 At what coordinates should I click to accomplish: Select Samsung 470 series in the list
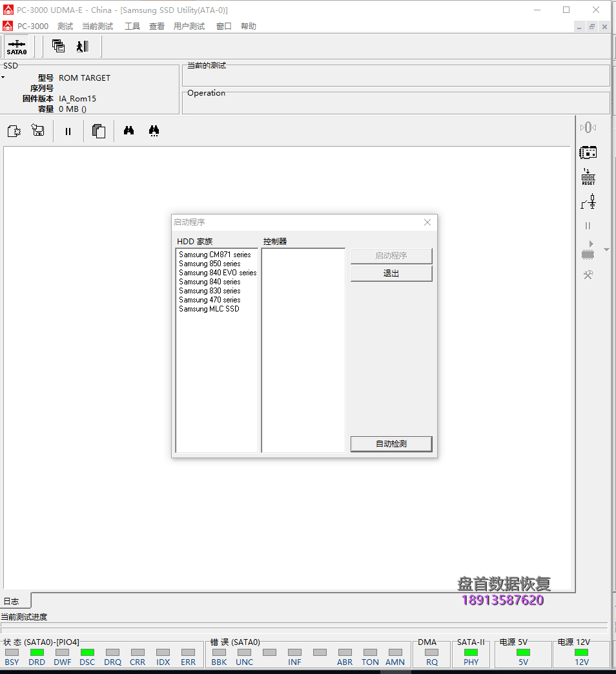pos(210,300)
